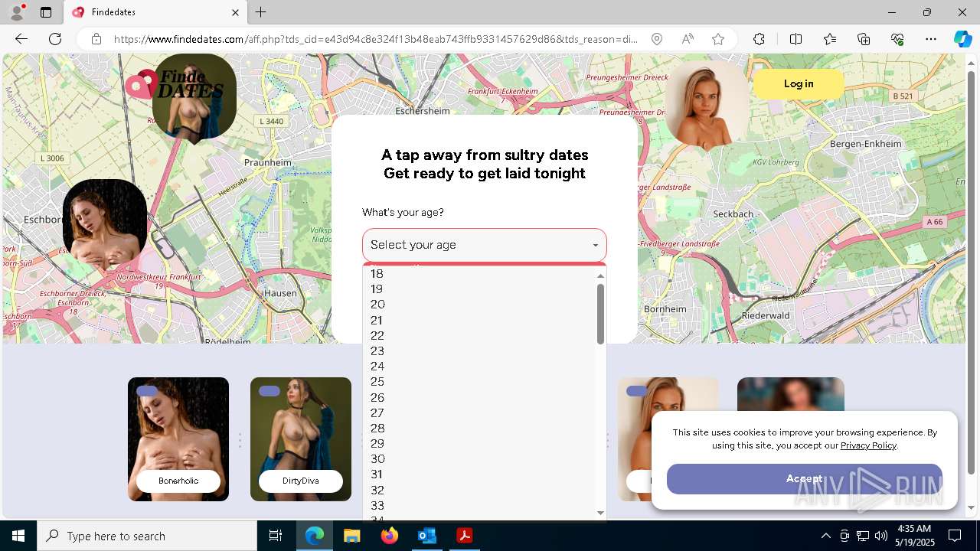Open the browser profile avatar
The height and width of the screenshot is (551, 980).
[x=17, y=12]
